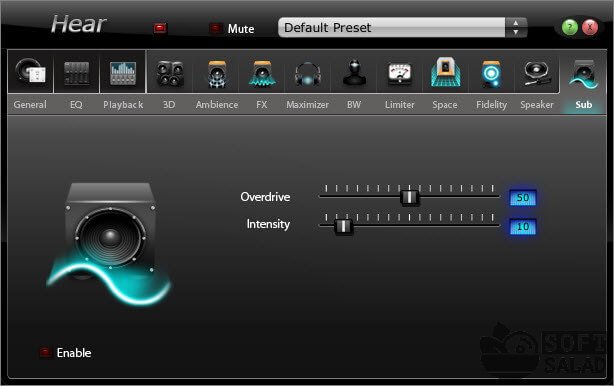Open the Fidelity icon

491,73
